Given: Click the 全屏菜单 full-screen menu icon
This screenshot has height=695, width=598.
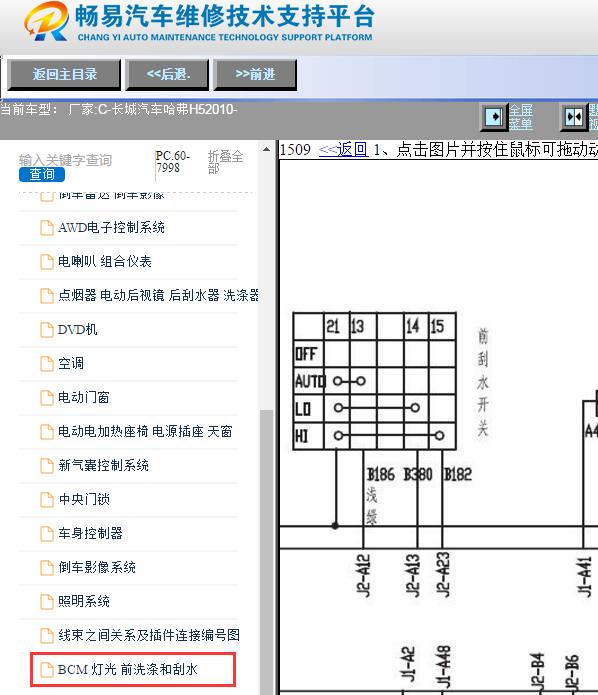Looking at the screenshot, I should point(493,117).
